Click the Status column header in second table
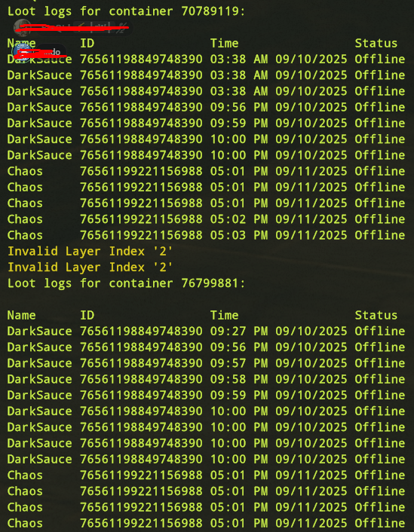Image resolution: width=414 pixels, height=532 pixels. (376, 315)
